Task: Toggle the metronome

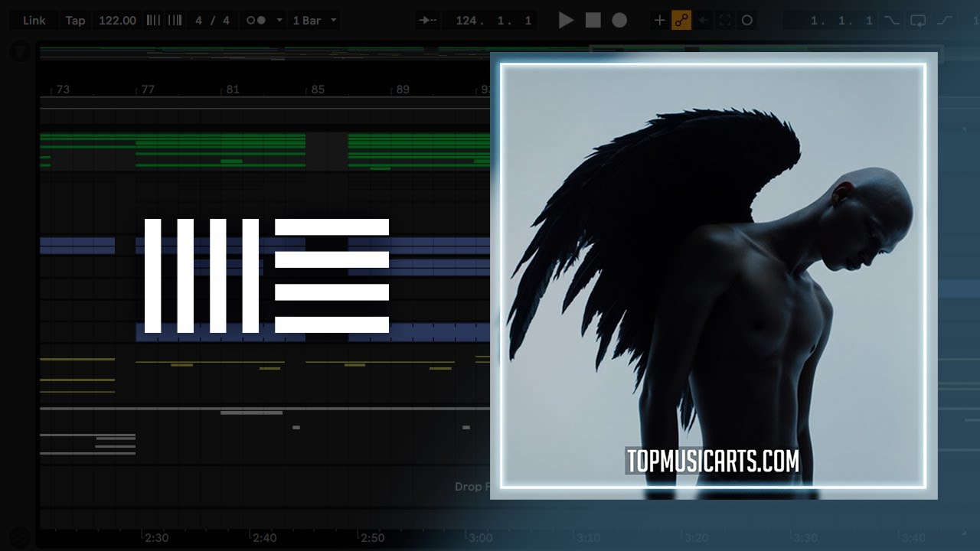Action: tap(256, 21)
